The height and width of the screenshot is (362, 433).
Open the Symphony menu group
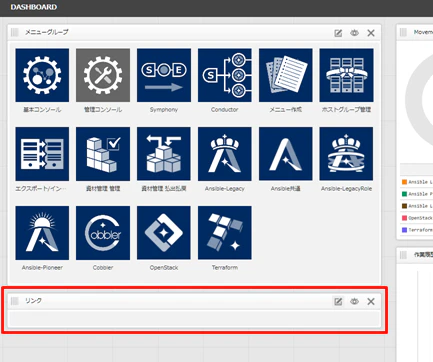(x=164, y=75)
